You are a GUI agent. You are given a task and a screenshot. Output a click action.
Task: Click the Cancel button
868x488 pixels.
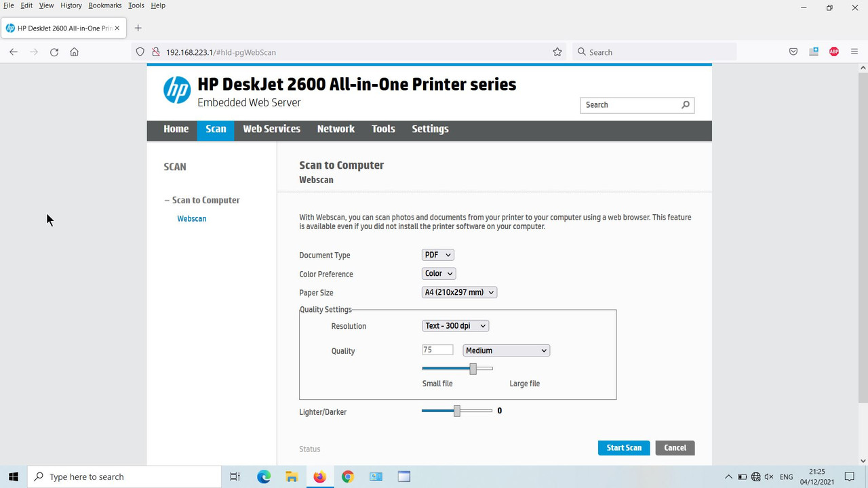click(x=675, y=448)
